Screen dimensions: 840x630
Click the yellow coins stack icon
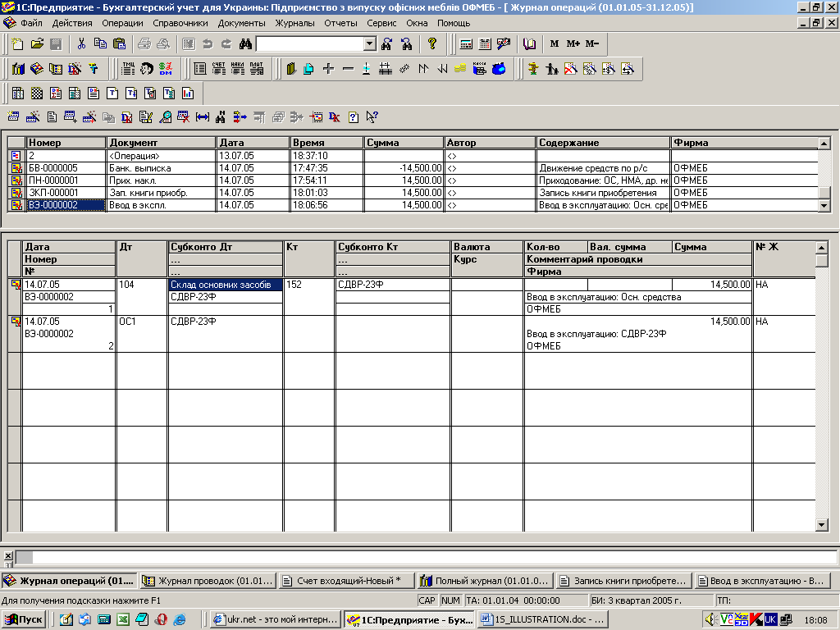[x=460, y=69]
